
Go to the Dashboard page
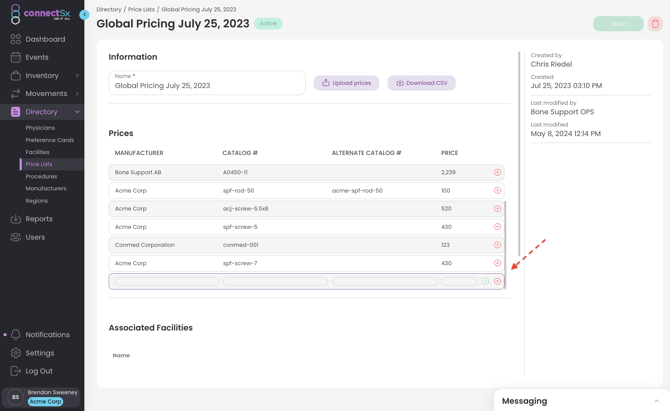pyautogui.click(x=45, y=39)
